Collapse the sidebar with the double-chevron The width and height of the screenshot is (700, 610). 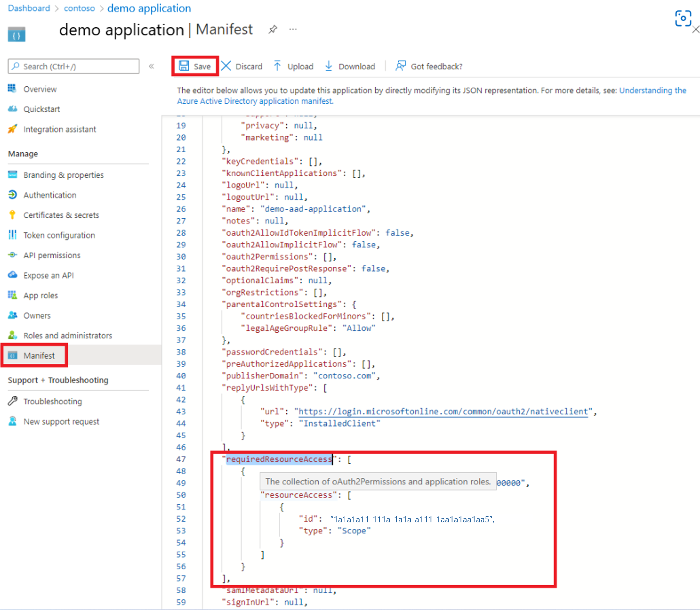coord(152,66)
